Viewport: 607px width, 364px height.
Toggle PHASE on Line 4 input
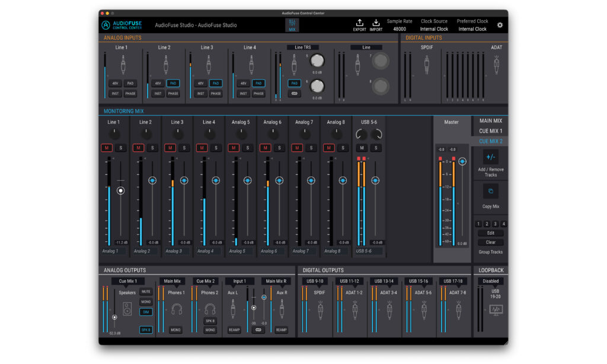258,94
